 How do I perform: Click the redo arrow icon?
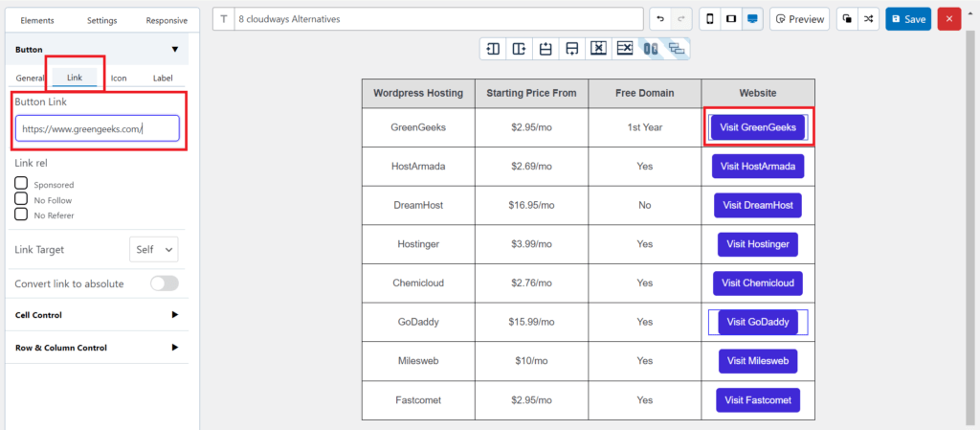coord(680,19)
